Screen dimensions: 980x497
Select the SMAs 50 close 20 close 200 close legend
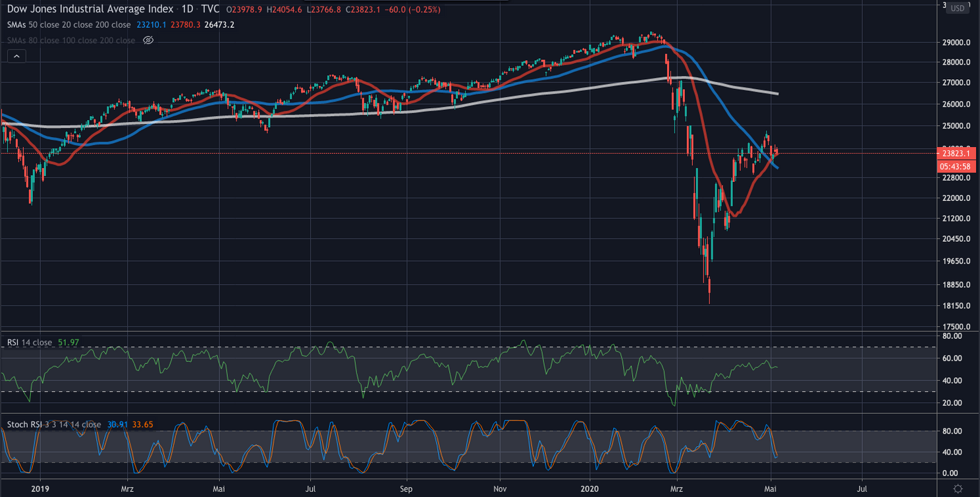point(69,25)
